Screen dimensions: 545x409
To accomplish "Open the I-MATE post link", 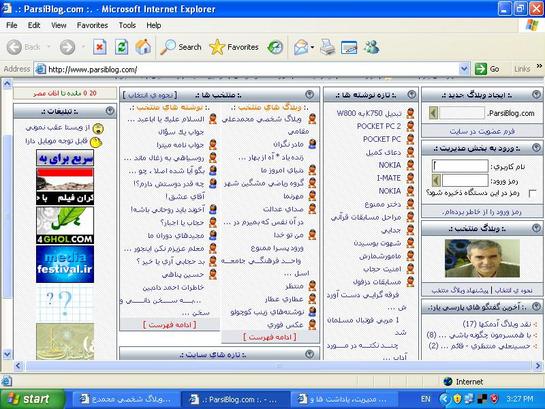I will click(x=389, y=178).
